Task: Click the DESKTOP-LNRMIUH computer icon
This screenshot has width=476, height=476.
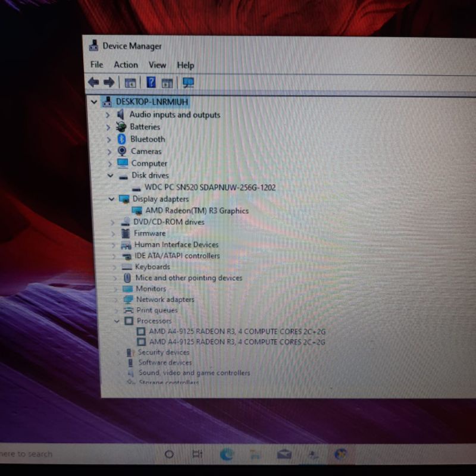Action: [107, 102]
